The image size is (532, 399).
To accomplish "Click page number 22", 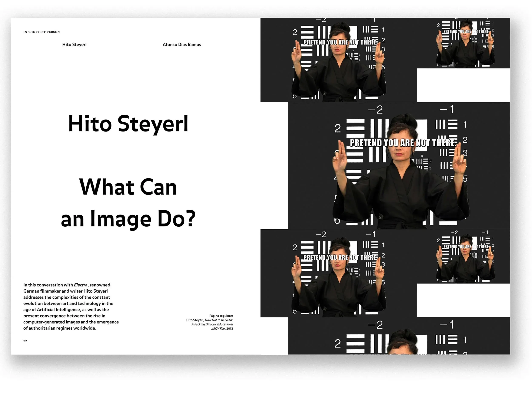I will (x=25, y=341).
